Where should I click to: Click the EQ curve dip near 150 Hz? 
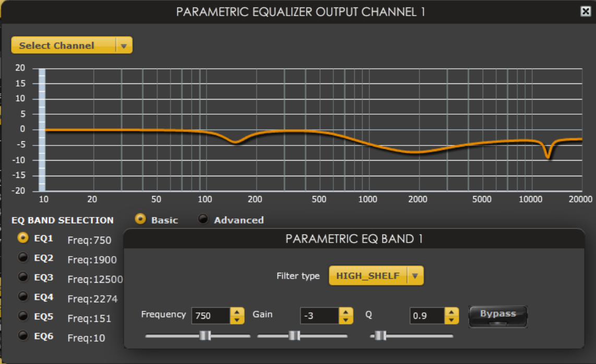pos(236,142)
